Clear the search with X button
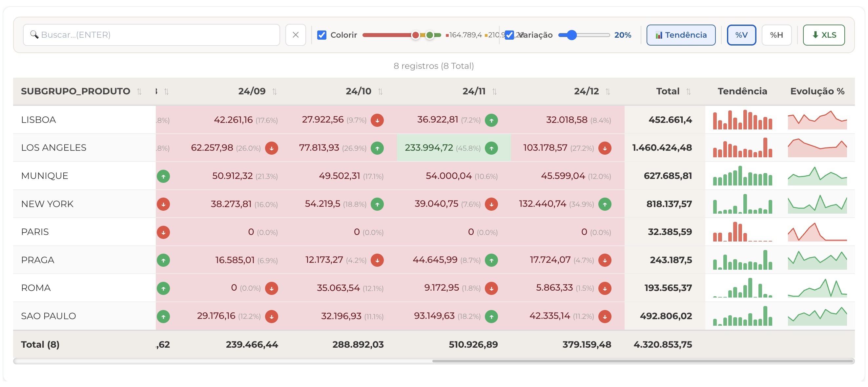Screen dimensions: 868x387 pos(296,35)
